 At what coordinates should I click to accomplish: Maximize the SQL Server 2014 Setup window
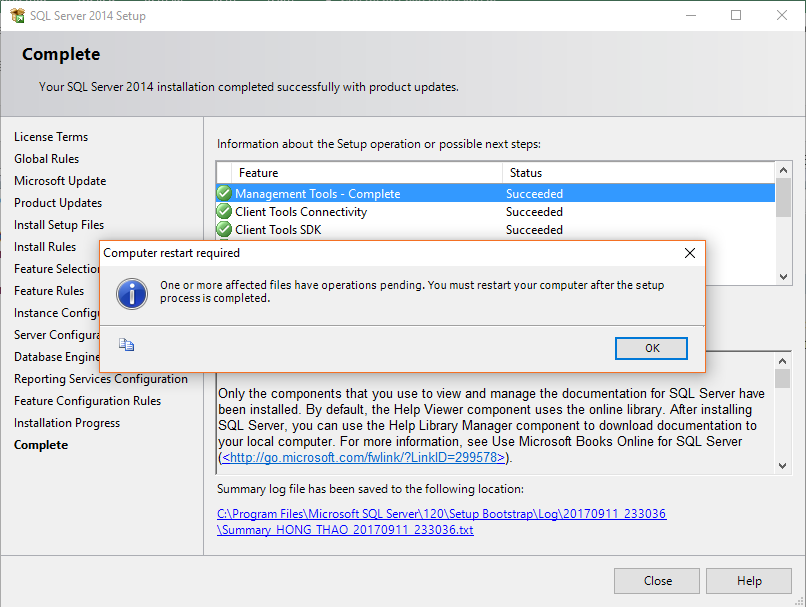736,15
